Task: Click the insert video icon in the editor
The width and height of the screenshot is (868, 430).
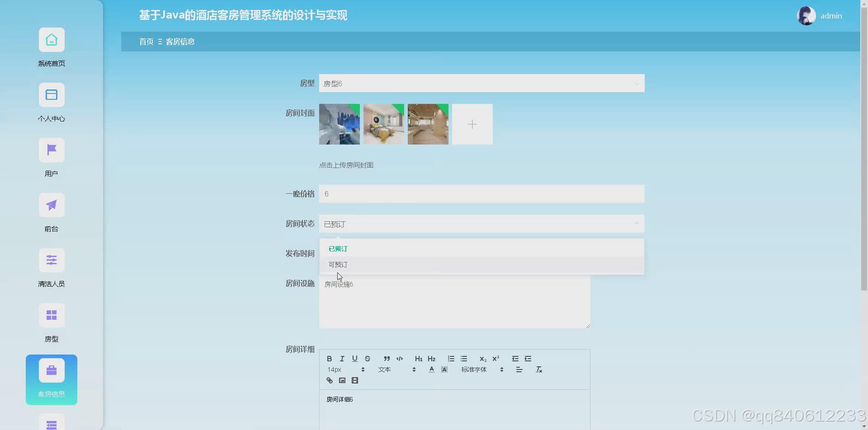Action: click(355, 380)
